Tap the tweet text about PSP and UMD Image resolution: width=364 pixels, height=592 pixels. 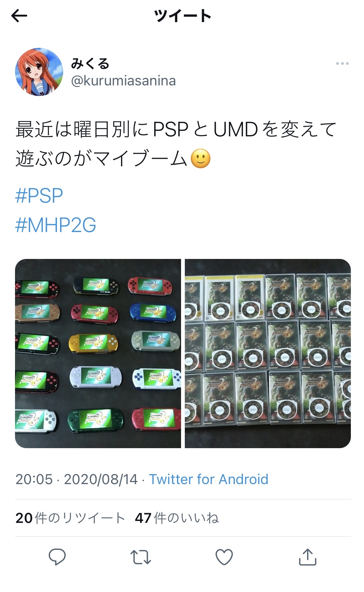pos(176,144)
